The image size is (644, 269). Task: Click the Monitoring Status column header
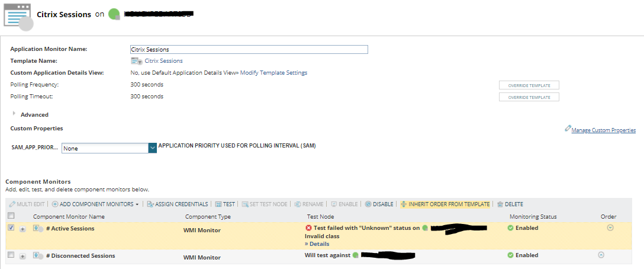click(533, 217)
